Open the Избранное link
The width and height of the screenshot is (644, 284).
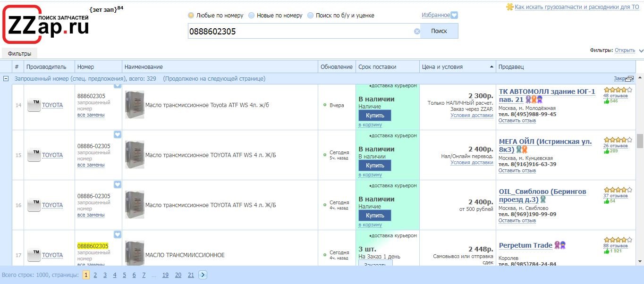pos(436,15)
